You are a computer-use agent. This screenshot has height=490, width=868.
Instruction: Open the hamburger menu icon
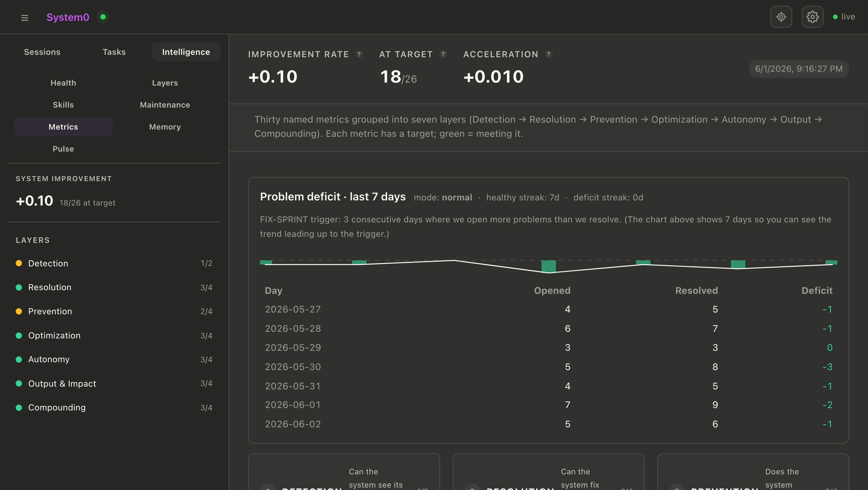click(x=25, y=17)
